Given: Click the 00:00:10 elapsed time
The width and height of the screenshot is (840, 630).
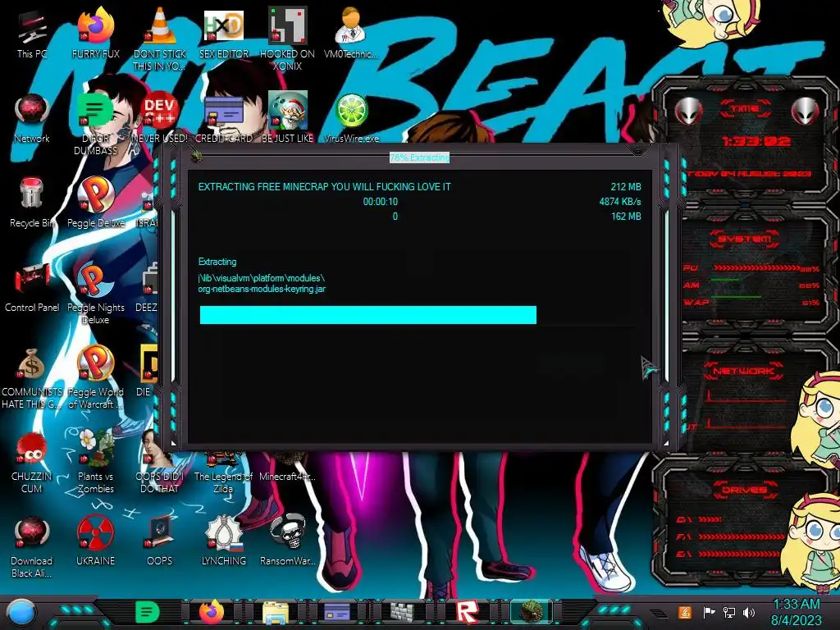Looking at the screenshot, I should tap(381, 202).
